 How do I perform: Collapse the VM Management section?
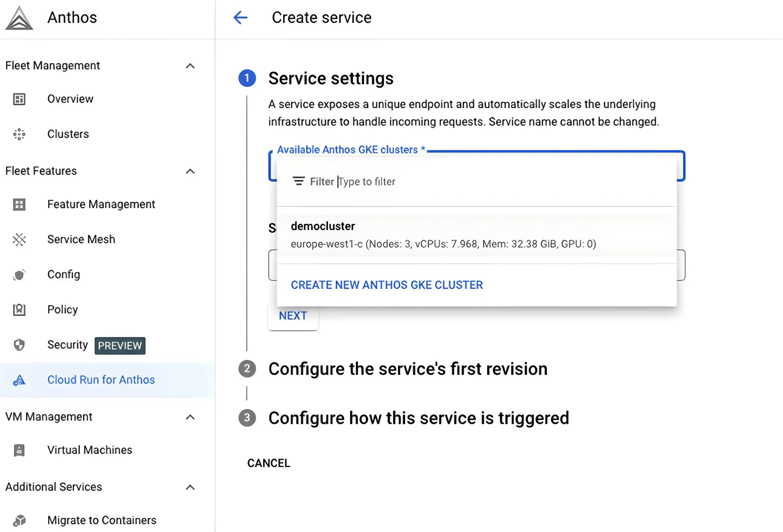[x=190, y=417]
